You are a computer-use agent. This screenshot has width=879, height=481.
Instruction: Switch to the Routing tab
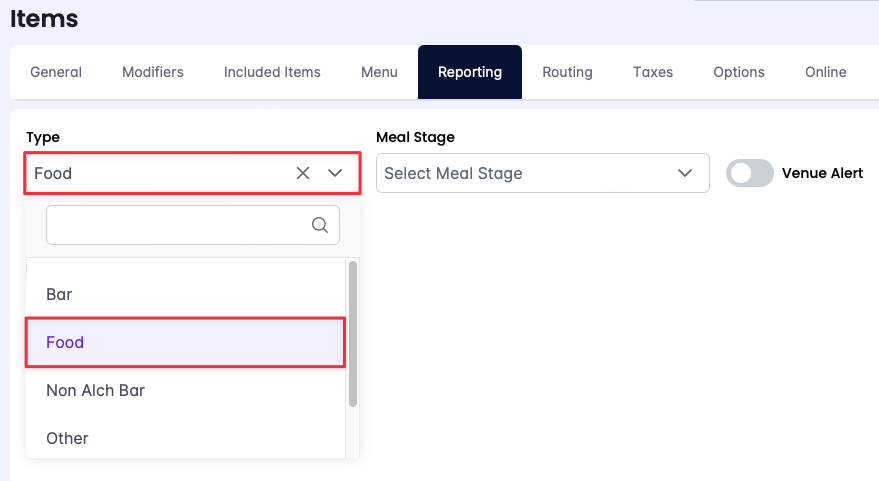[x=567, y=72]
